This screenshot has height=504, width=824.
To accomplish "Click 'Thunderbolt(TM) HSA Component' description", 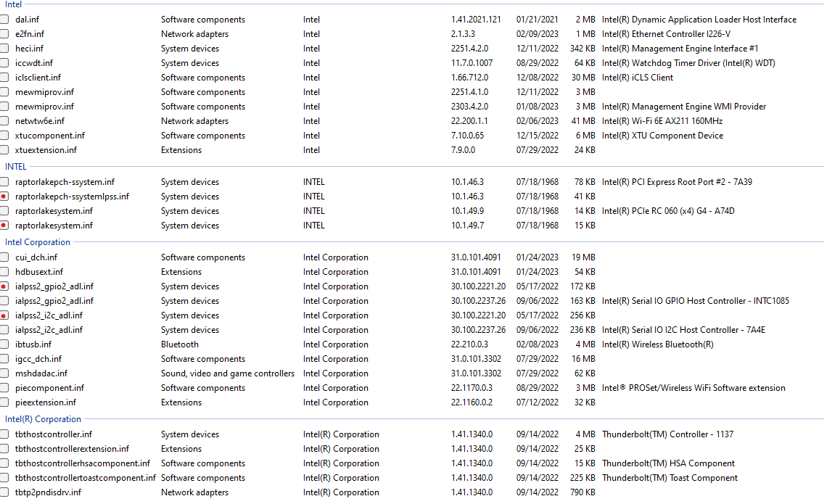I will point(669,463).
